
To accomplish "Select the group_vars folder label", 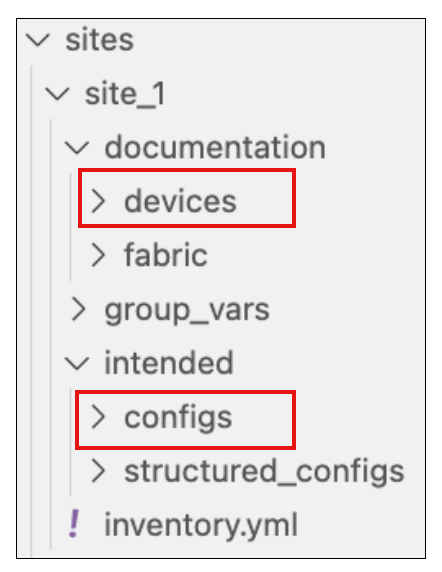I will (187, 310).
